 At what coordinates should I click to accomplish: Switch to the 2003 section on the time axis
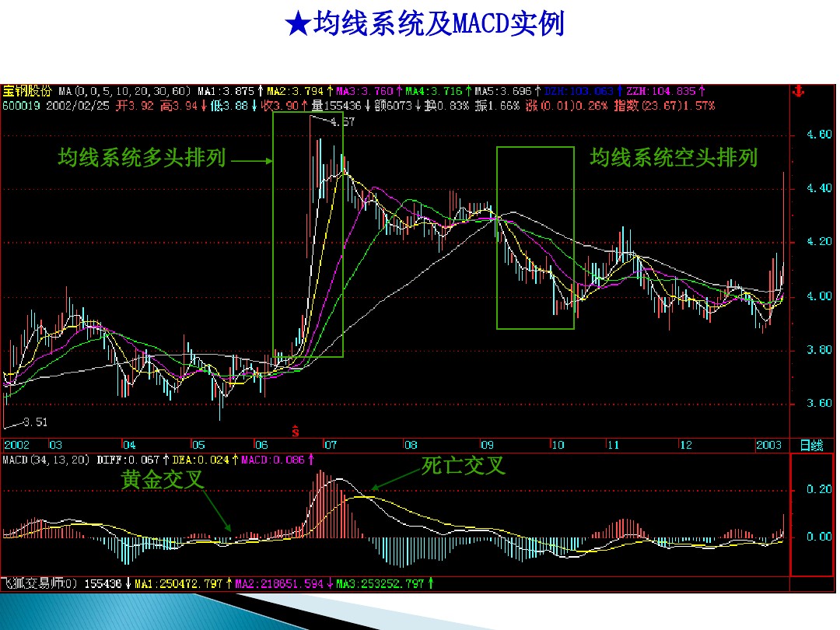tap(770, 443)
